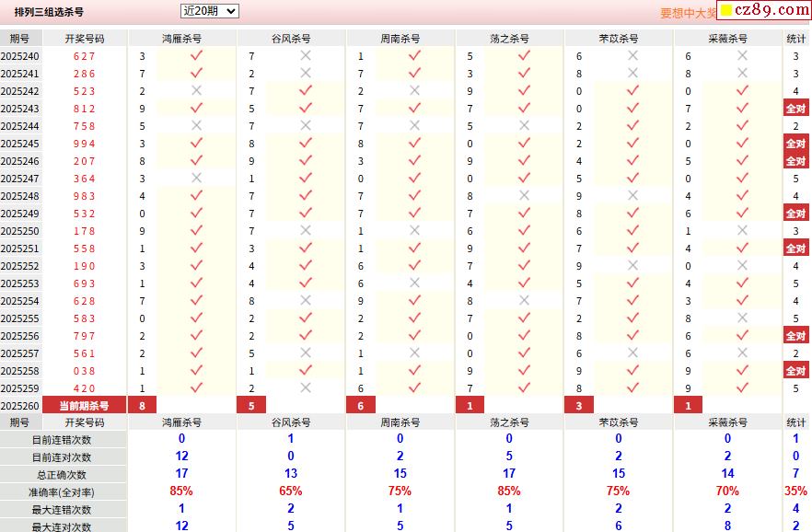812x532 pixels.
Task: Click the 最大连错次数 row label
Action: coord(62,510)
